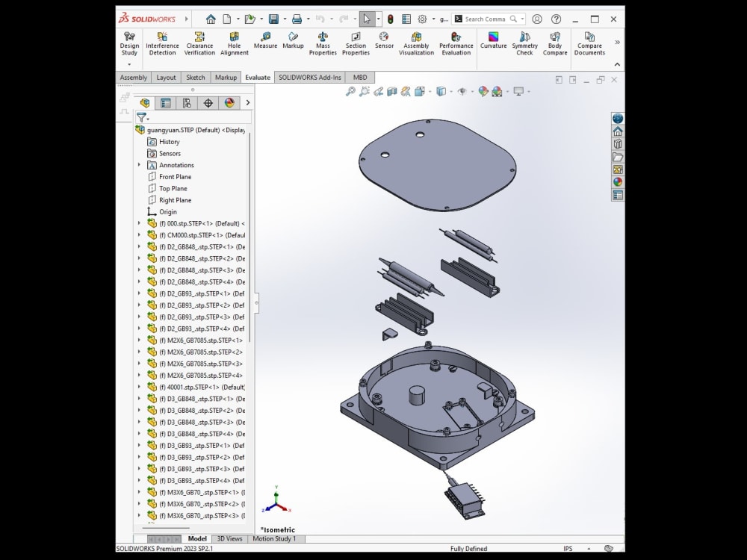Open Mass Properties
Image resolution: width=747 pixels, height=560 pixels.
[323, 44]
